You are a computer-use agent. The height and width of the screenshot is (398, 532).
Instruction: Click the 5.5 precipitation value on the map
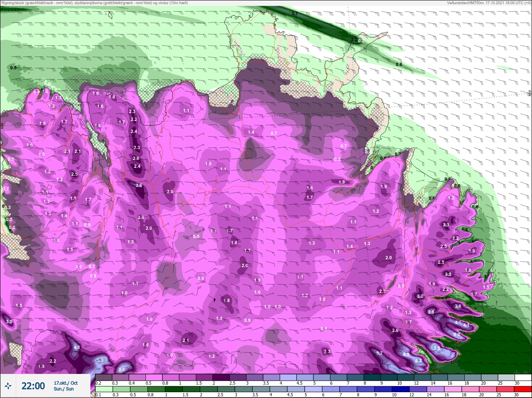tap(436, 348)
